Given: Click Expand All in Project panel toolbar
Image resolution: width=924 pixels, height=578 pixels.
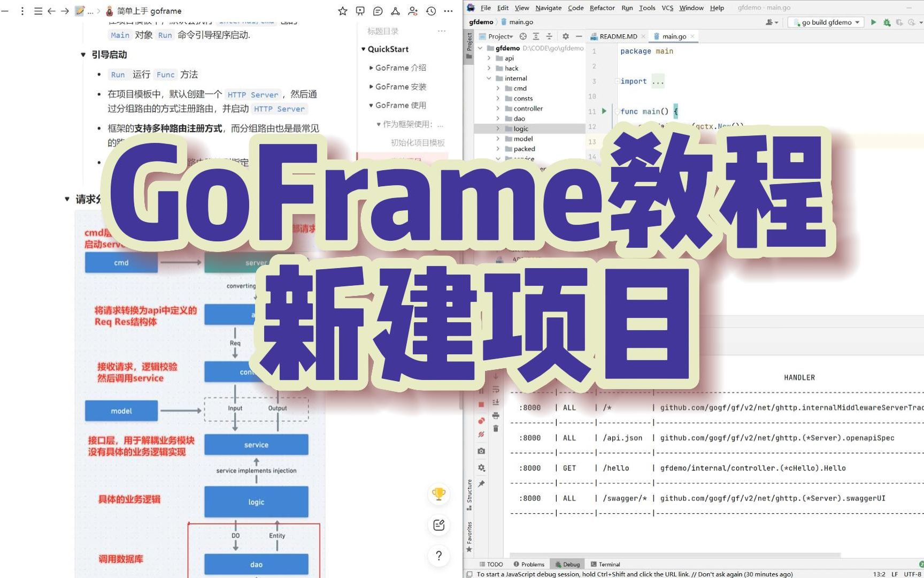Looking at the screenshot, I should tap(536, 36).
